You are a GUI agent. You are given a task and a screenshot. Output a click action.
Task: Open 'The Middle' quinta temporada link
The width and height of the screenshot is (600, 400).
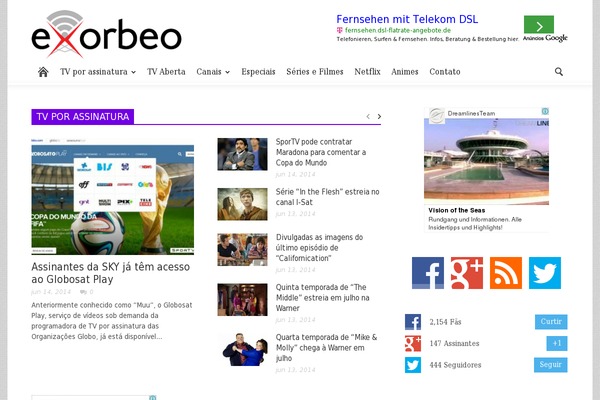point(323,297)
